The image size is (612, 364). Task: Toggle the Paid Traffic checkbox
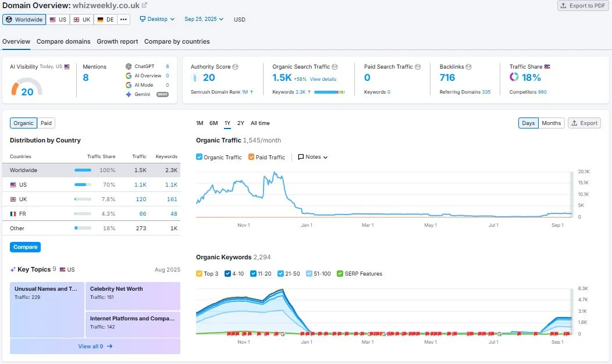click(251, 157)
